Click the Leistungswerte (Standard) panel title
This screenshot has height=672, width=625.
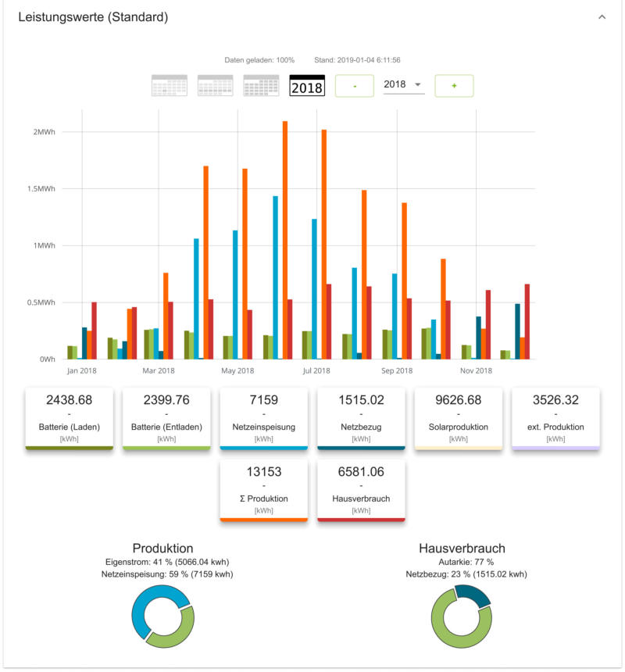(x=93, y=16)
